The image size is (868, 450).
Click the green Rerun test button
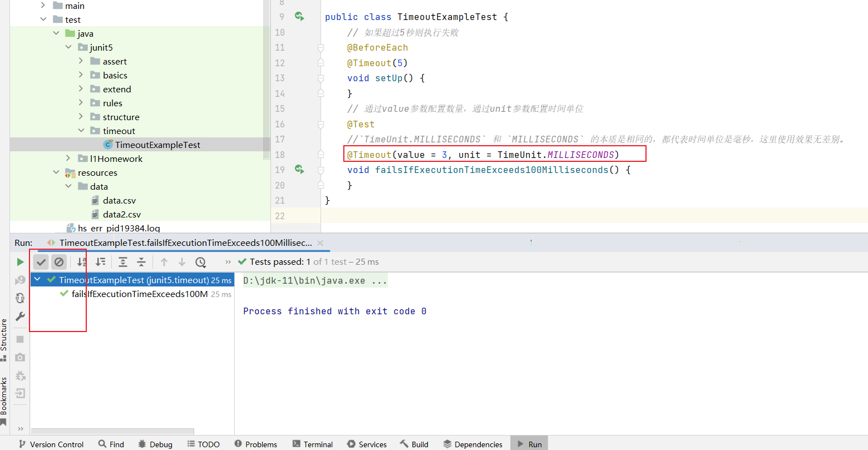21,262
